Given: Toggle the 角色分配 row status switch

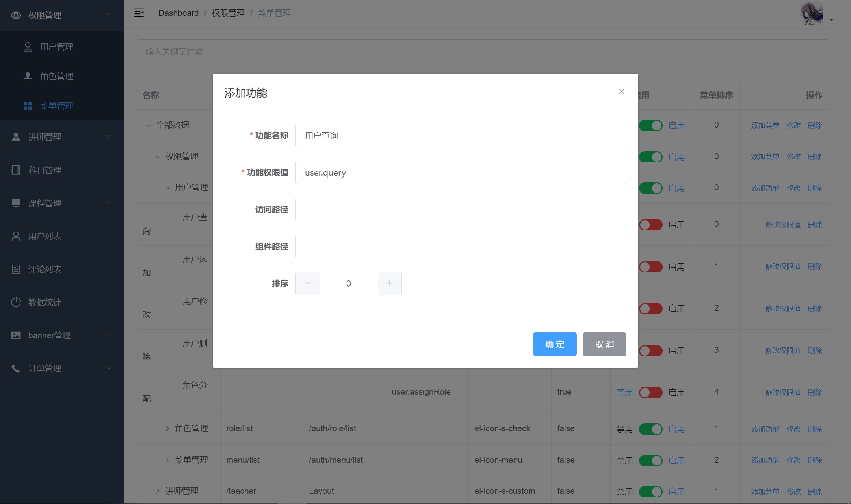Looking at the screenshot, I should (650, 393).
